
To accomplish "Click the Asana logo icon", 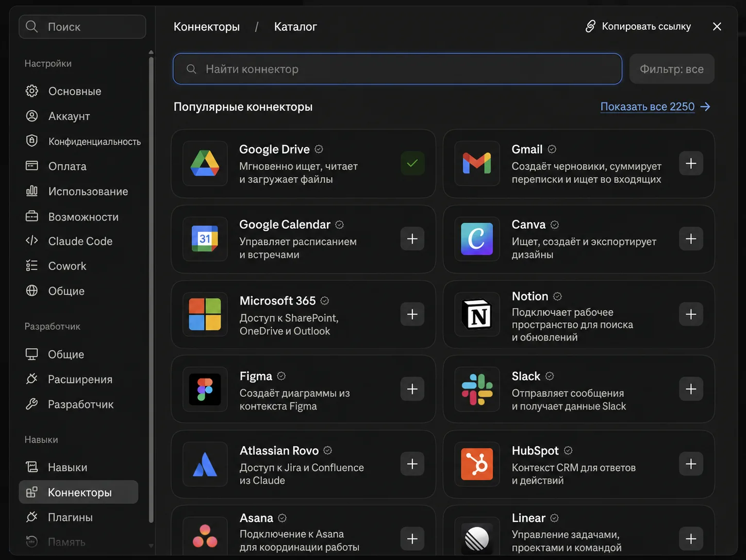I will (x=205, y=536).
